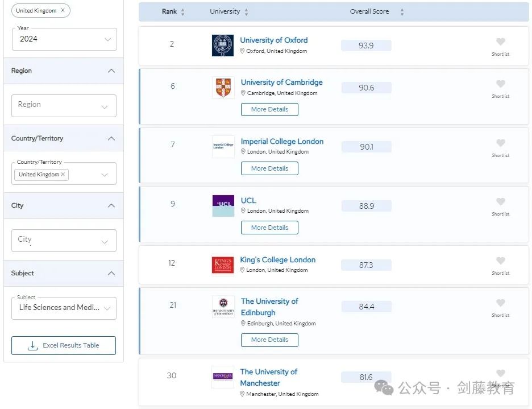This screenshot has height=409, width=532.
Task: Click the University of Edinburgh logo
Action: coord(223,307)
